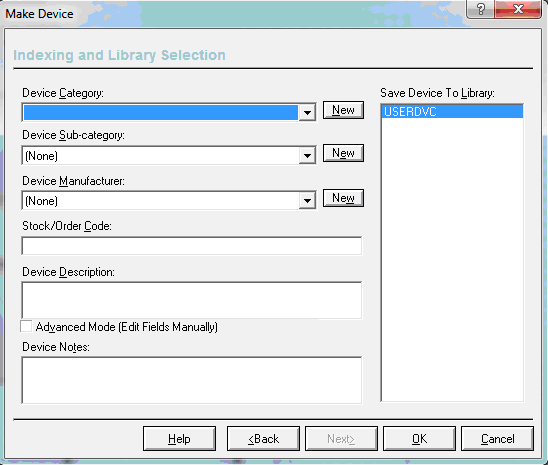Close the Make Device dialog

pyautogui.click(x=518, y=9)
